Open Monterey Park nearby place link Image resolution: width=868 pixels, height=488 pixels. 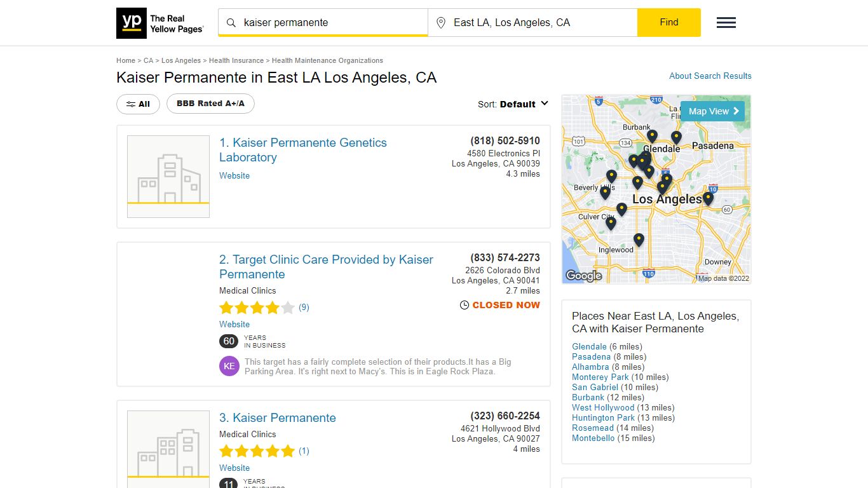point(600,377)
